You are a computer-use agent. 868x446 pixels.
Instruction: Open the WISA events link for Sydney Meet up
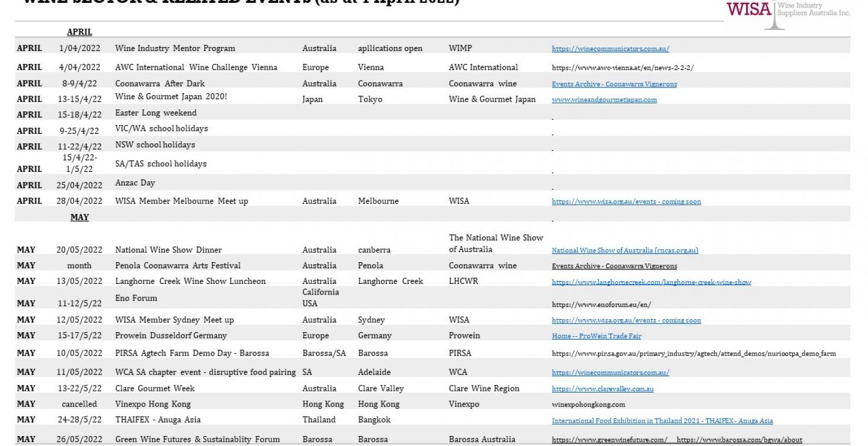click(x=626, y=320)
